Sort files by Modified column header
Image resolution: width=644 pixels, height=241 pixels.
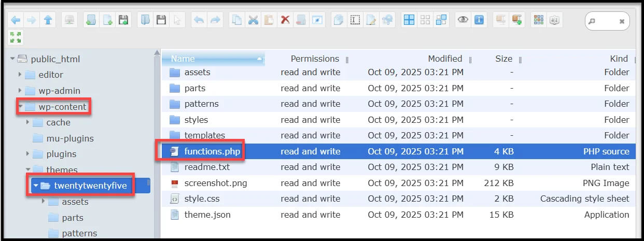[445, 59]
